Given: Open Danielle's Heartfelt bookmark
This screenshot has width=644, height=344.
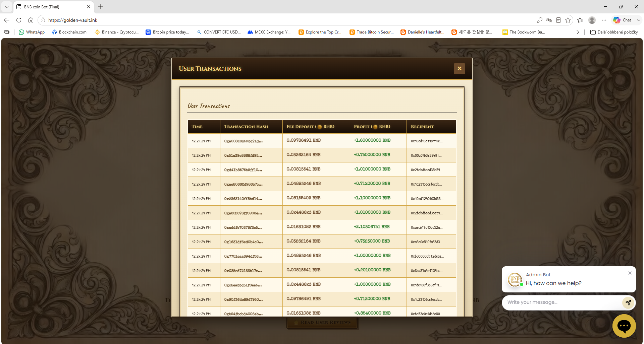Looking at the screenshot, I should coord(423,32).
